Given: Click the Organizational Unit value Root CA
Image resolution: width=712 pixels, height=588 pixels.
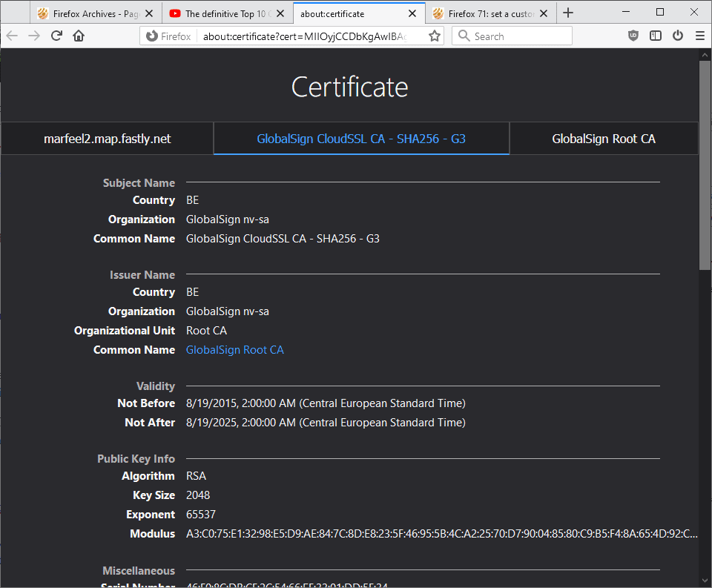Looking at the screenshot, I should (x=206, y=331).
